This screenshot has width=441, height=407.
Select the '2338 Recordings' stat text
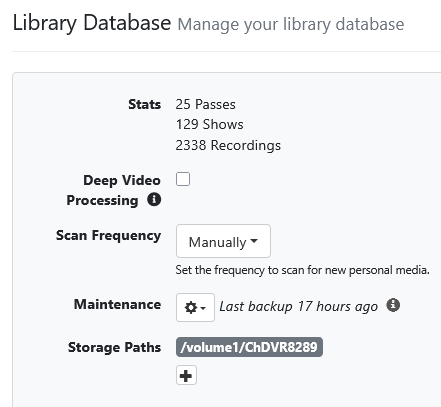click(x=228, y=145)
